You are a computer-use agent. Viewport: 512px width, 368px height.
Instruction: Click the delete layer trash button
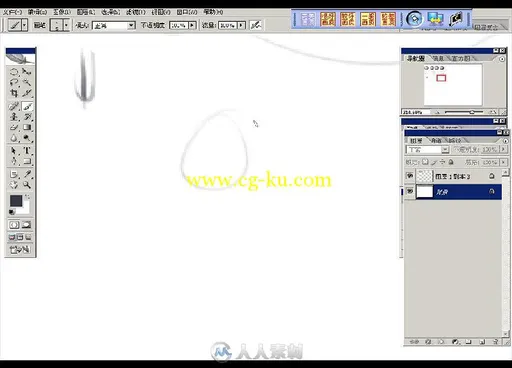point(495,342)
